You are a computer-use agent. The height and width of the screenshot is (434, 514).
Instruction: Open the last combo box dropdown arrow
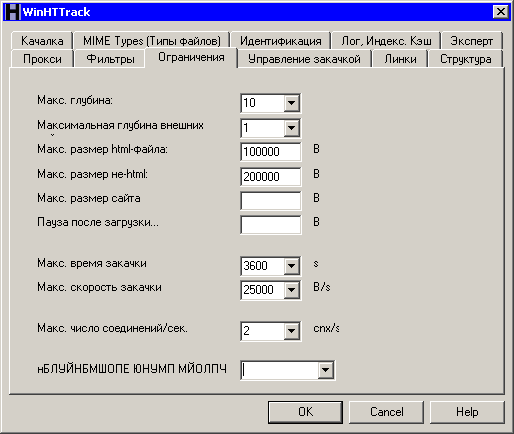click(x=326, y=370)
